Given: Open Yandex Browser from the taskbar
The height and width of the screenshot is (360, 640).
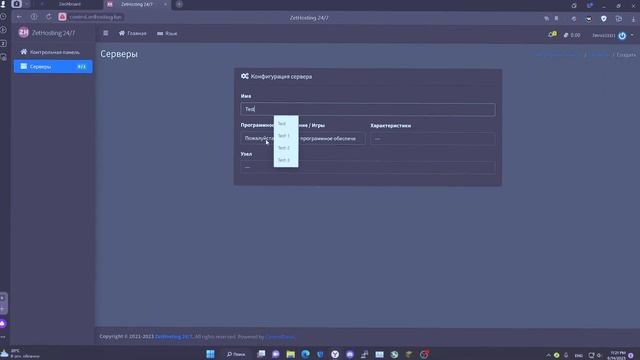Looking at the screenshot, I should click(x=335, y=354).
